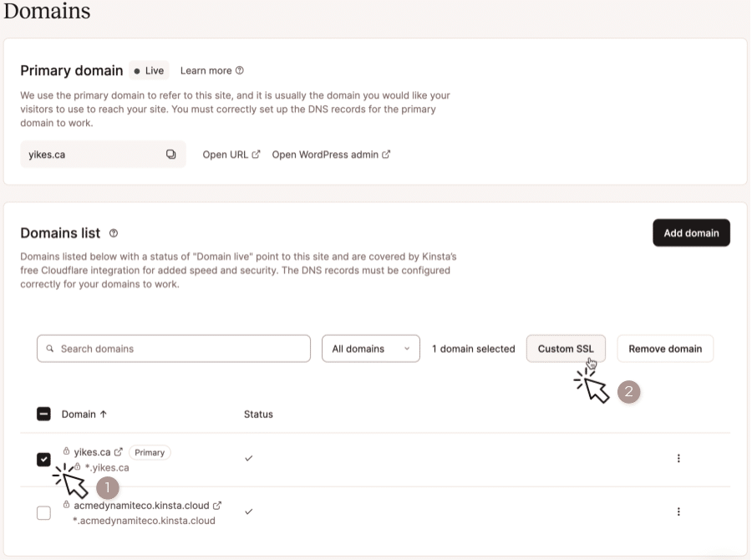The height and width of the screenshot is (560, 752).
Task: Click the external link icon on acmedynamiteco.kinsta.cloud
Action: pyautogui.click(x=218, y=505)
